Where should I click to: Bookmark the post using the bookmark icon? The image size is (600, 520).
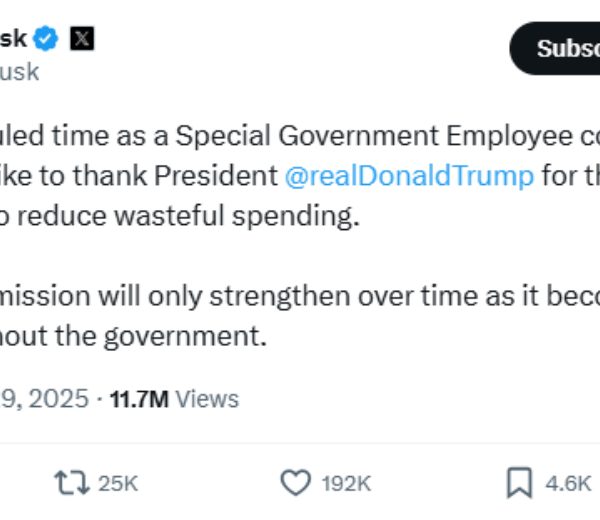519,483
